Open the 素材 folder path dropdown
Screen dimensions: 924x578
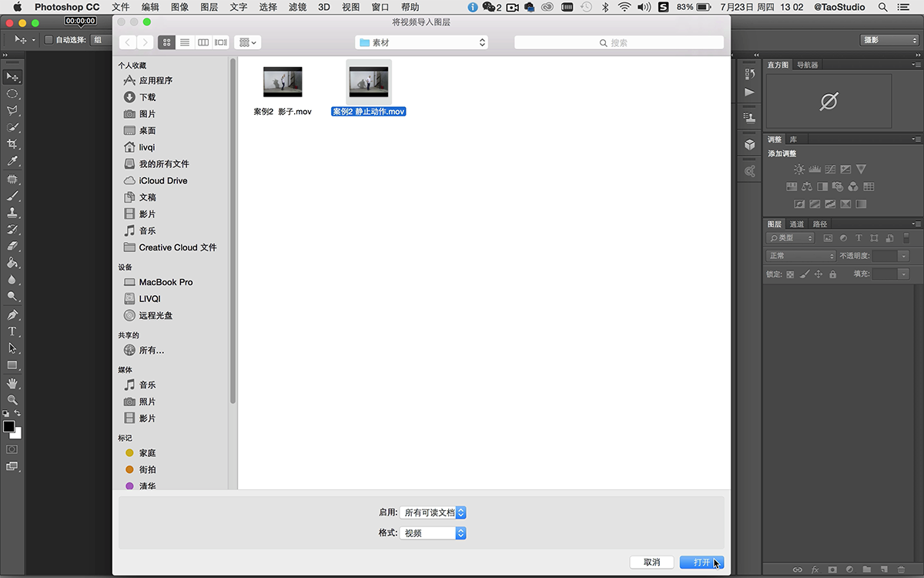[422, 42]
